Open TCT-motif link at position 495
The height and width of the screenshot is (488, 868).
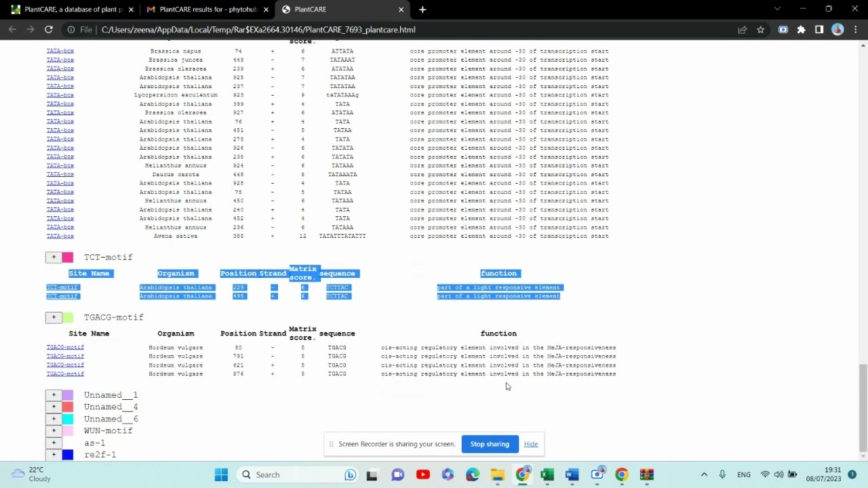pyautogui.click(x=62, y=296)
